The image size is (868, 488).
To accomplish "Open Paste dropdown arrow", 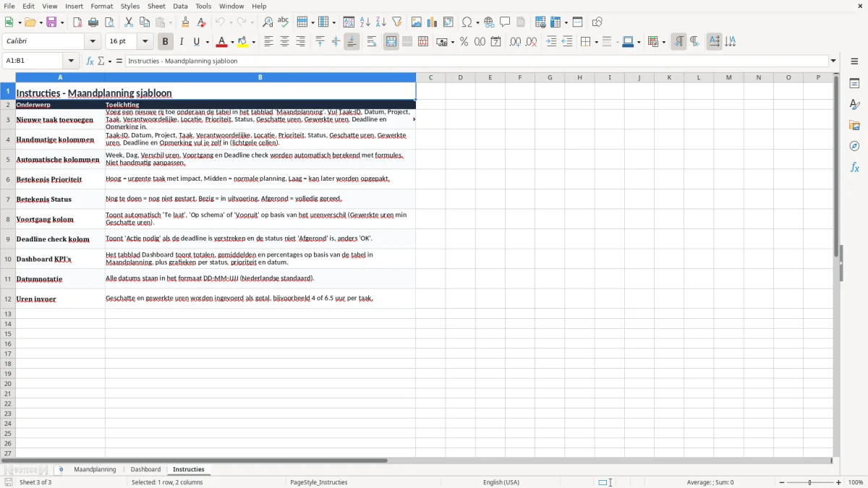I will pyautogui.click(x=171, y=22).
